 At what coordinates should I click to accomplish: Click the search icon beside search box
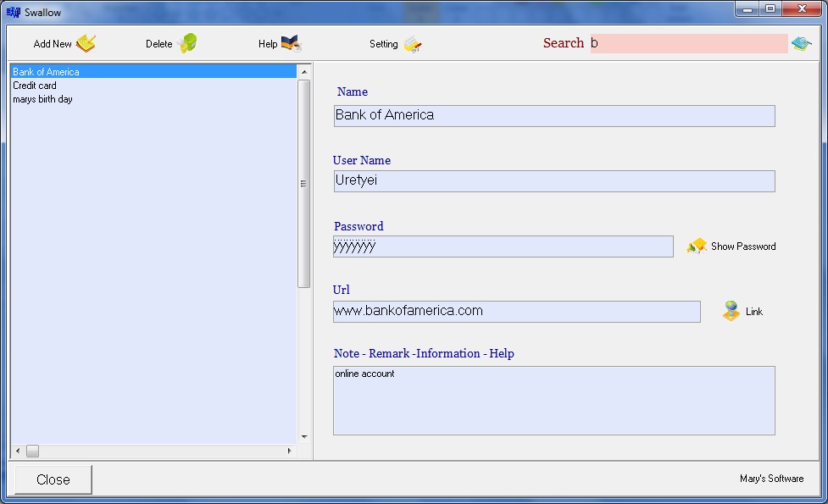[x=801, y=43]
